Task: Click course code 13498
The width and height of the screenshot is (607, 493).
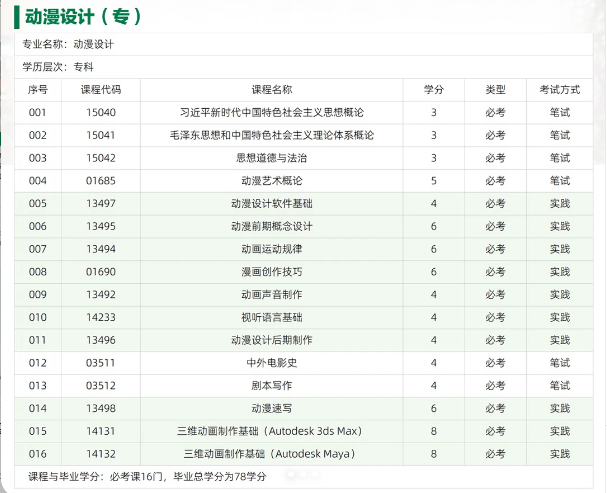Action: (101, 409)
